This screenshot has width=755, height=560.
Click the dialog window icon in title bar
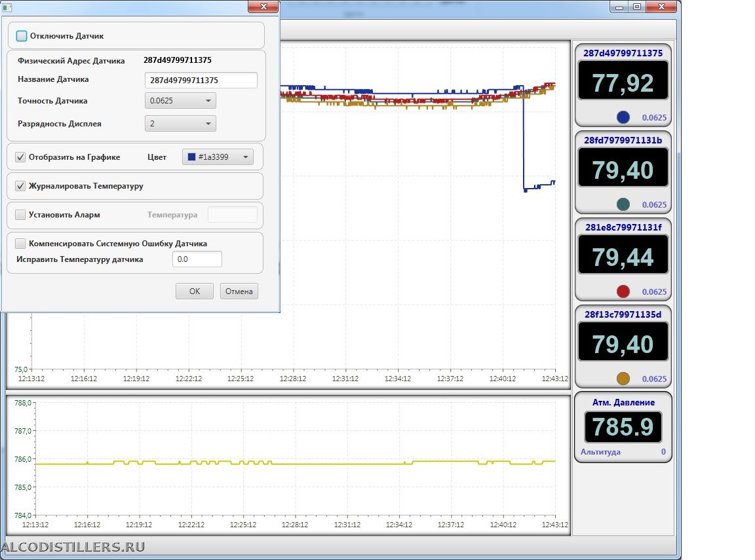(8, 7)
